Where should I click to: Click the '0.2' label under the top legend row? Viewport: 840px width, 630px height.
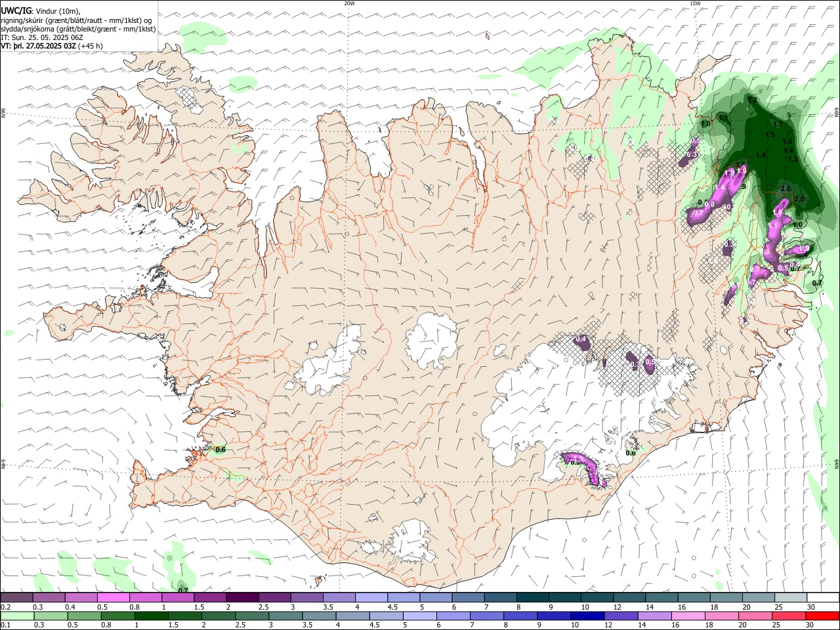pos(7,607)
